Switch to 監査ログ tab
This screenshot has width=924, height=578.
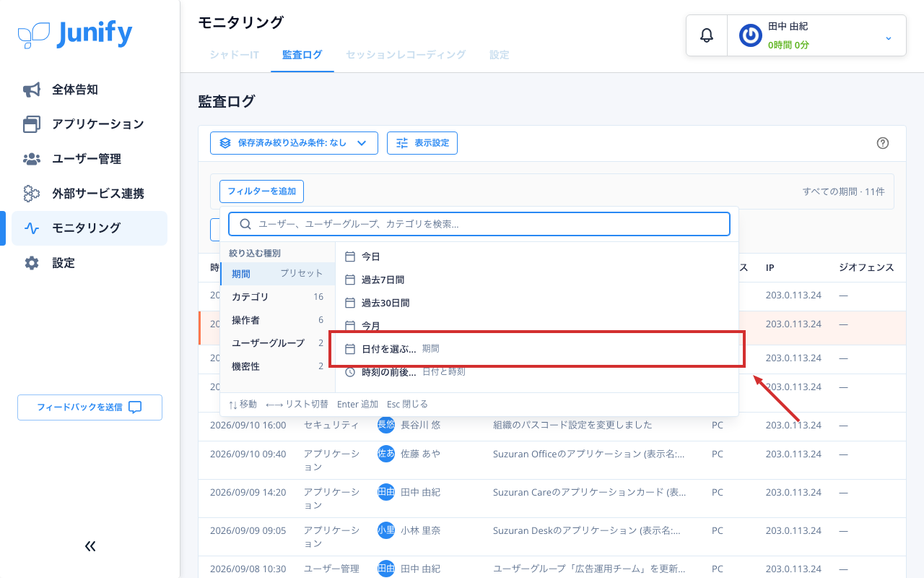coord(302,55)
